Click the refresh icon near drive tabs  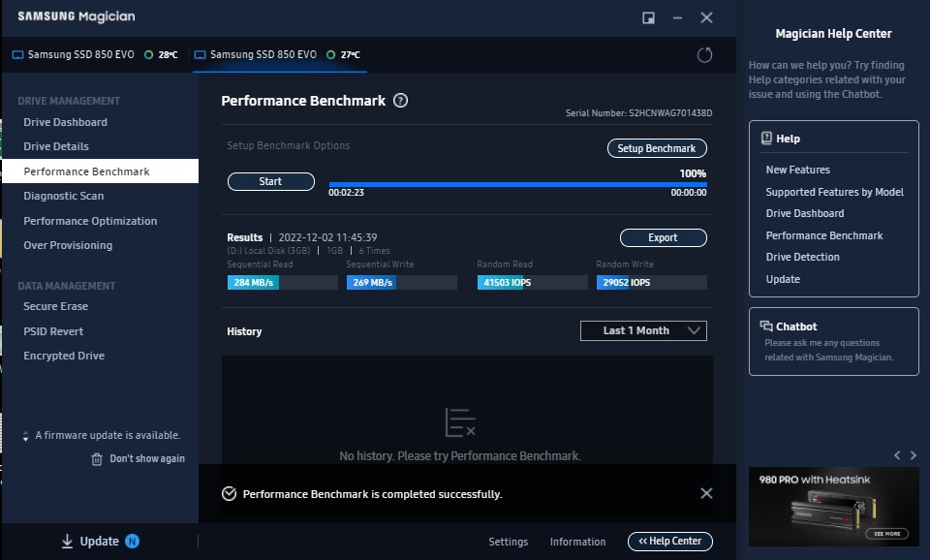(x=704, y=55)
